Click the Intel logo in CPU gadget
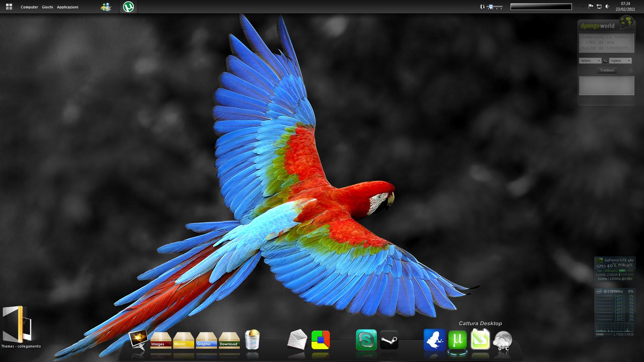644x362 pixels. tap(599, 291)
